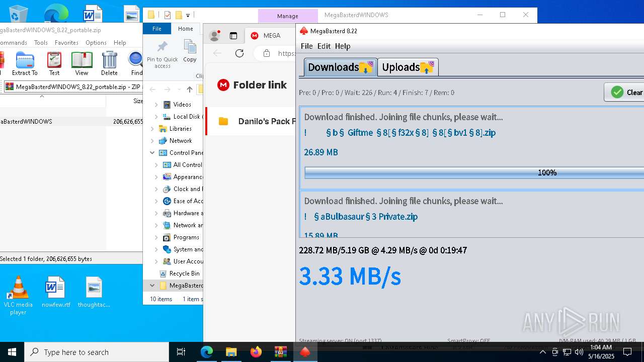Open nowfew.rtf desktop file

click(56, 292)
